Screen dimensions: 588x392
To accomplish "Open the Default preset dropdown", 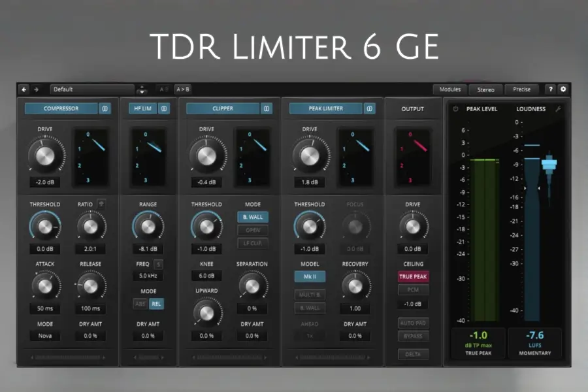I will [x=92, y=90].
